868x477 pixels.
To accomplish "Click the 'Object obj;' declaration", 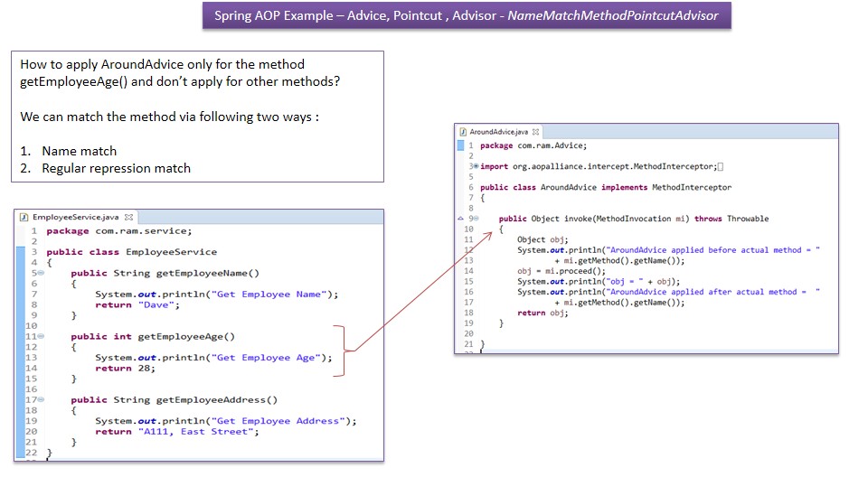I will pyautogui.click(x=542, y=239).
